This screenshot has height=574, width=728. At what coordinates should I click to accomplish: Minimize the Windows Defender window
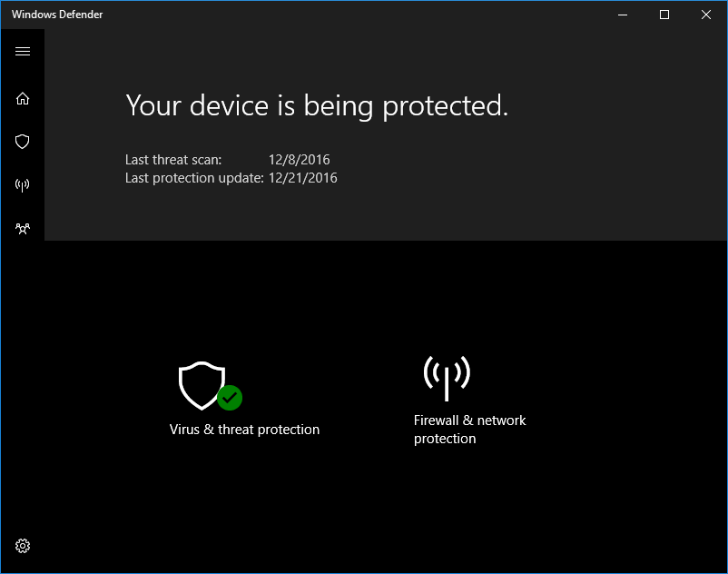click(x=622, y=15)
